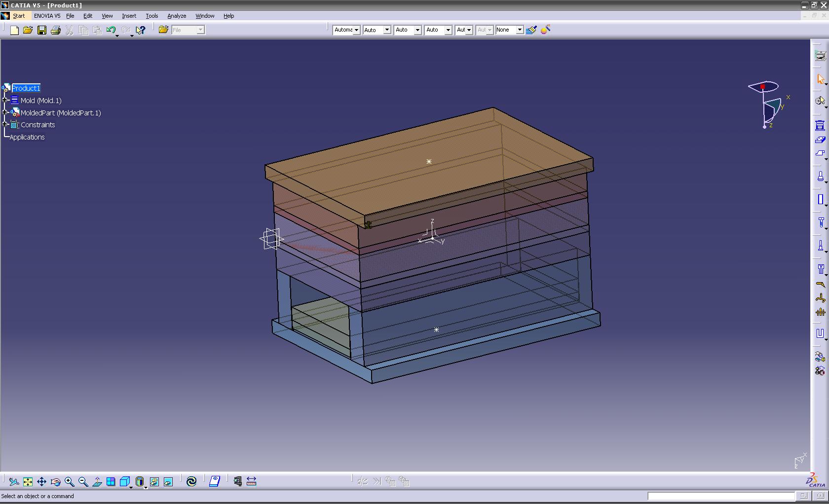Open the fourth Auto line type dropdown
829x504 pixels.
pyautogui.click(x=448, y=30)
